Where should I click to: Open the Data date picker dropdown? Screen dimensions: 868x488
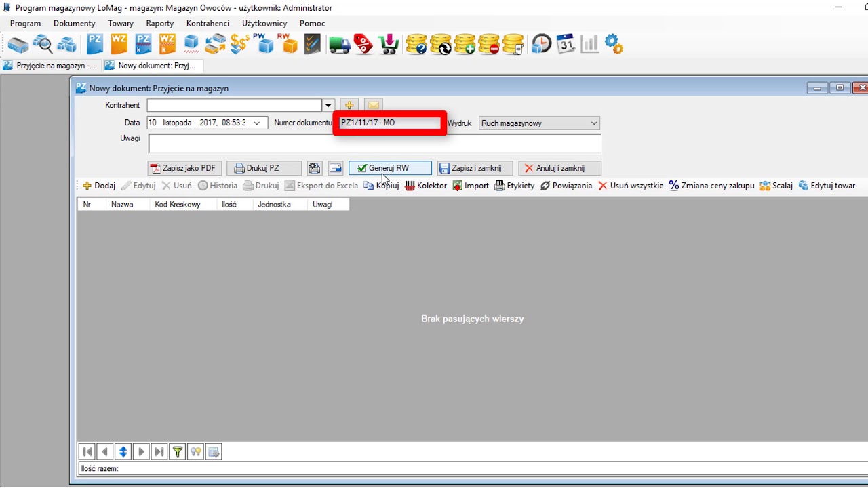click(x=256, y=123)
